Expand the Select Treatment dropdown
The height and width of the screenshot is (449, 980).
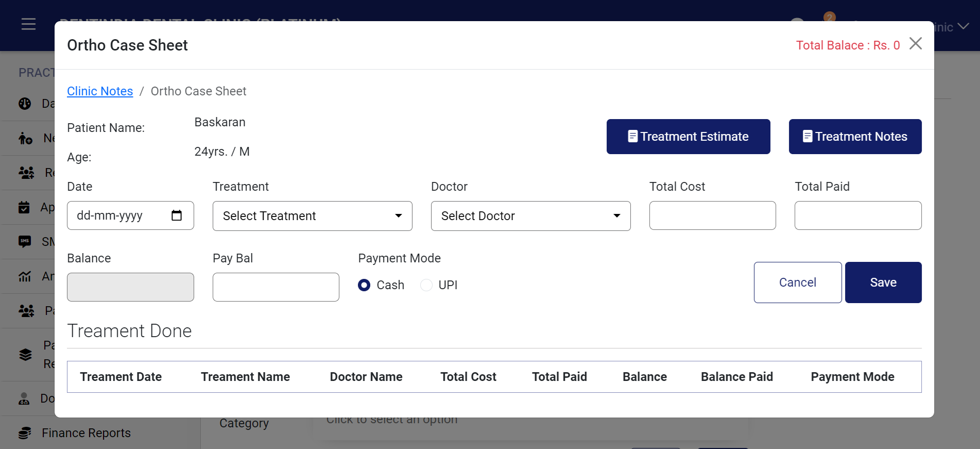point(312,216)
